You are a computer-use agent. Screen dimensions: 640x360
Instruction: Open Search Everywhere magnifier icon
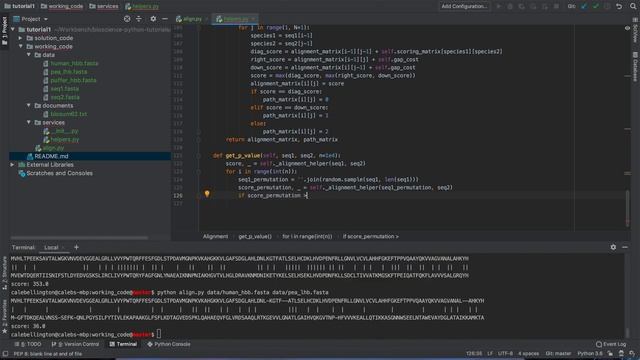(x=633, y=6)
